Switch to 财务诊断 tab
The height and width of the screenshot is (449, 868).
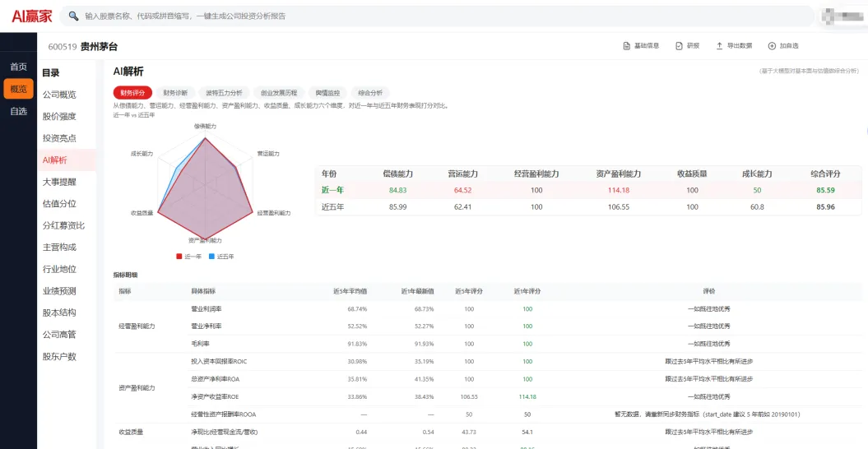click(x=175, y=93)
